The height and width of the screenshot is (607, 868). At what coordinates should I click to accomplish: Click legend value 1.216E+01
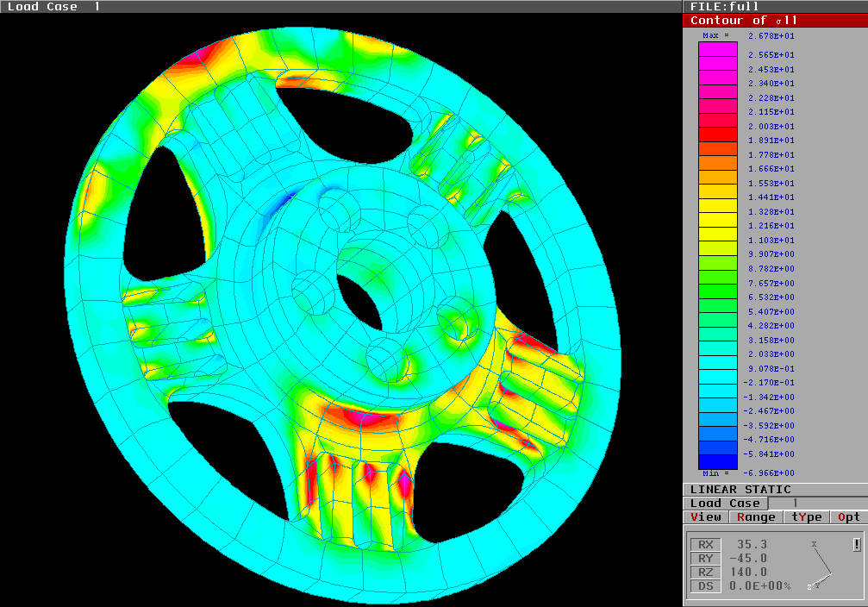(771, 226)
